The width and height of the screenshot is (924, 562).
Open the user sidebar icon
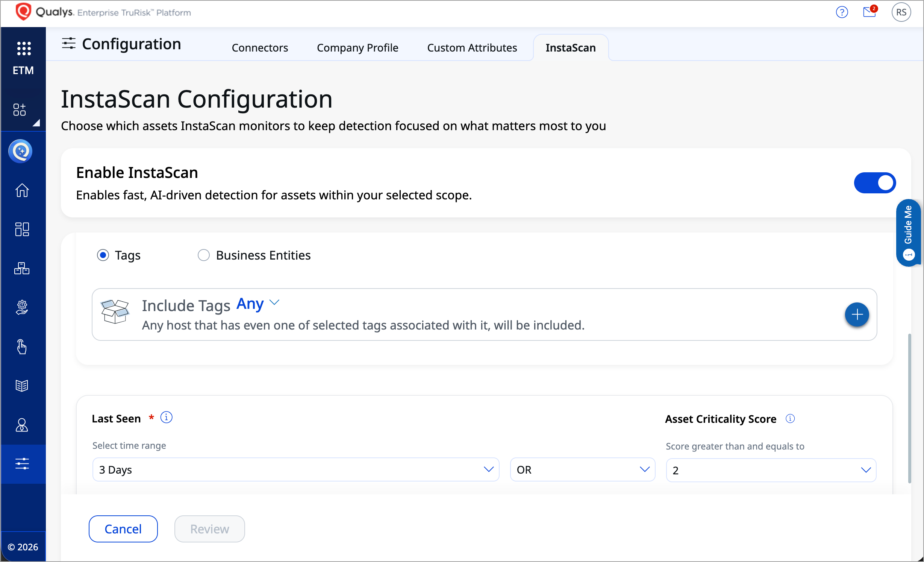click(x=22, y=425)
